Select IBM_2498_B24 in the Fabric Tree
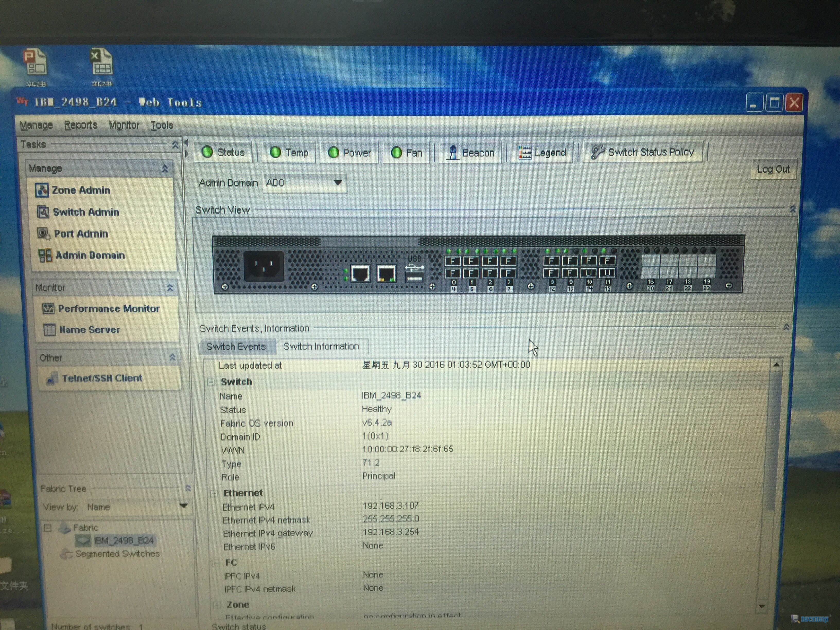This screenshot has width=840, height=630. [124, 540]
